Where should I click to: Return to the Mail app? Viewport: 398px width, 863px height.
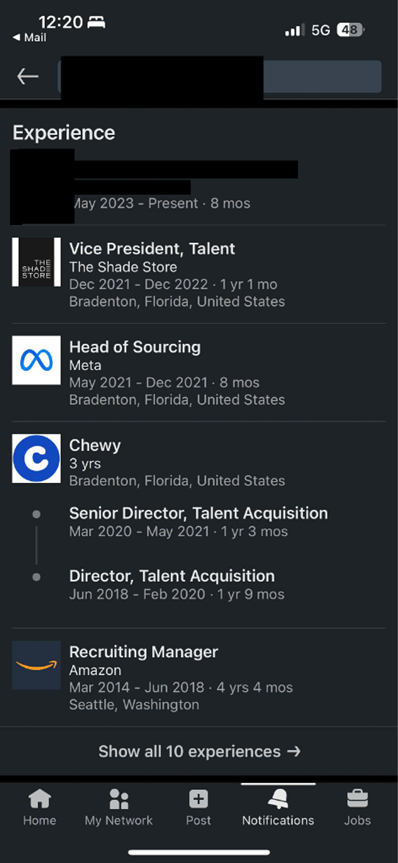coord(30,38)
